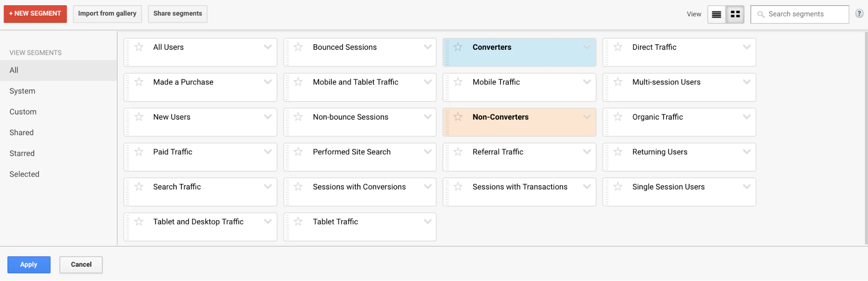This screenshot has height=281, width=868.
Task: Open the Mobile Traffic dropdown arrow
Action: tap(587, 82)
